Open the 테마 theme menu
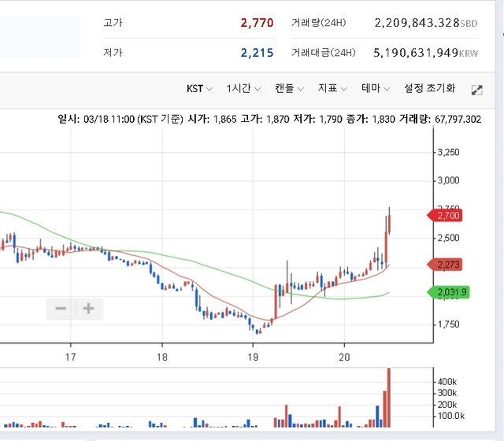 [x=376, y=88]
